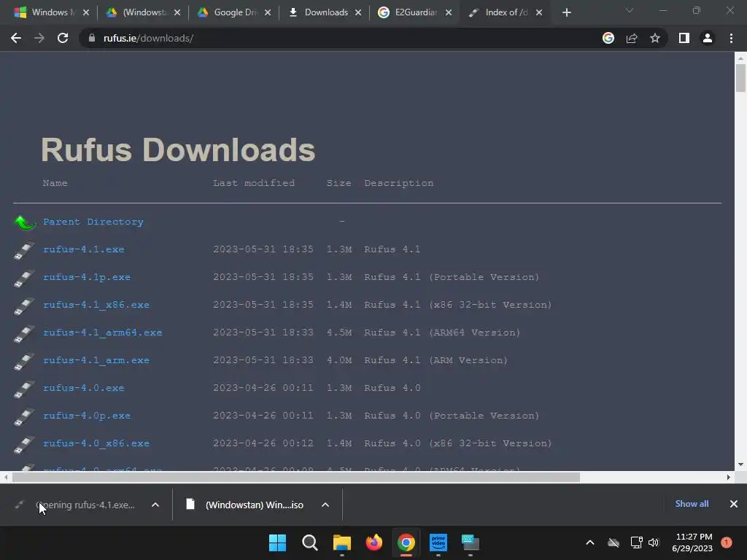Launch Firefox from the taskbar

pyautogui.click(x=374, y=542)
